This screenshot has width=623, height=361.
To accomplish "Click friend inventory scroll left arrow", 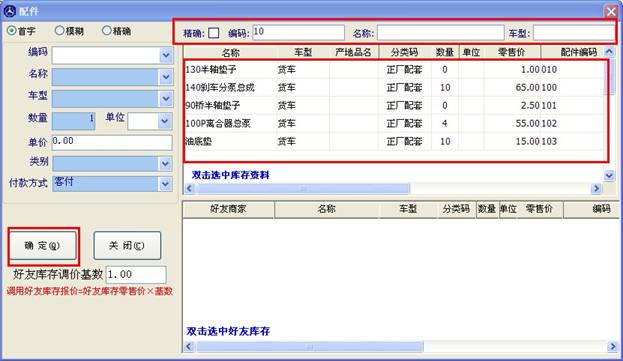I will [189, 347].
